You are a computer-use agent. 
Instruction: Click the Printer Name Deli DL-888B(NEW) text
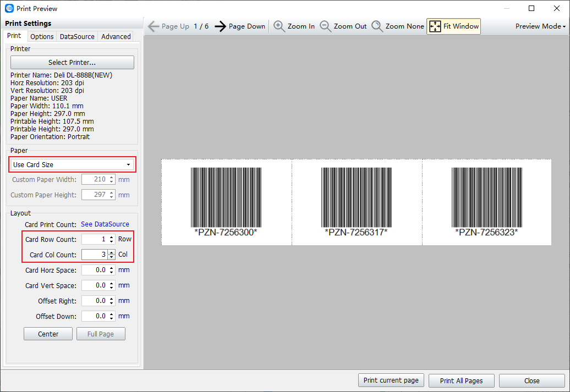tap(62, 75)
